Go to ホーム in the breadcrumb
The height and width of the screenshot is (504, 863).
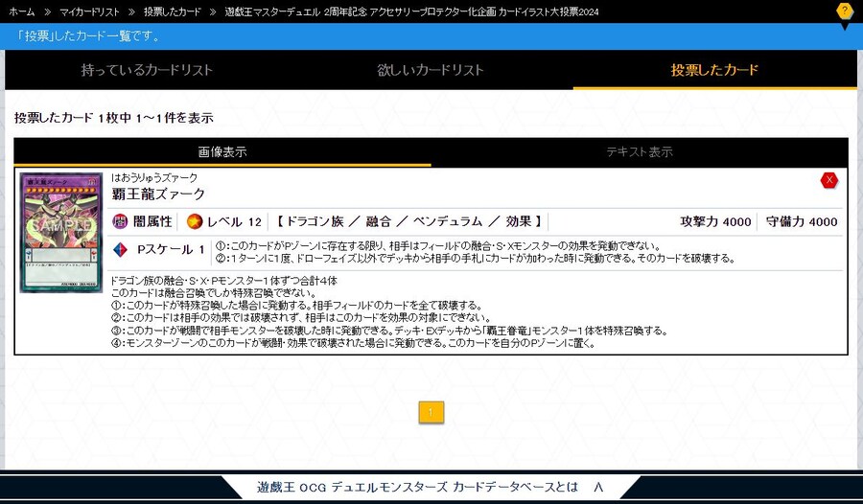tap(22, 11)
